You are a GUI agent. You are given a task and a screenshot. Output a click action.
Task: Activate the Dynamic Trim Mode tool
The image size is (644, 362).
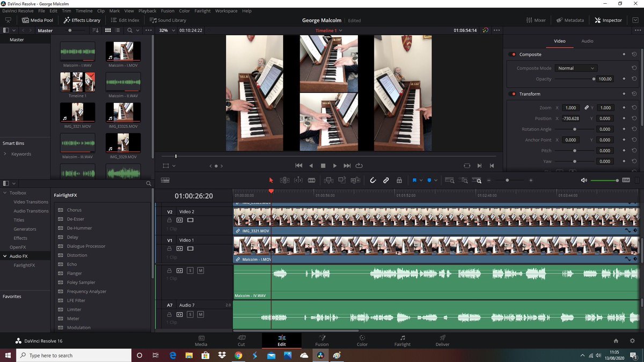298,181
